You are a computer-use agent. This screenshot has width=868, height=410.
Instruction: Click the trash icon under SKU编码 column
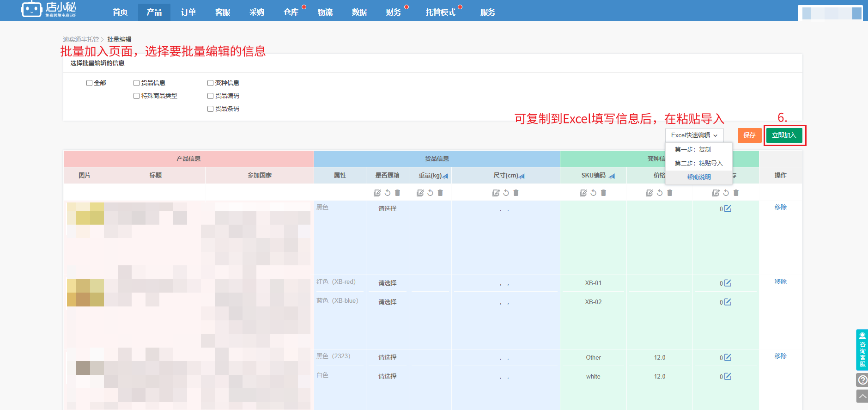pyautogui.click(x=603, y=193)
